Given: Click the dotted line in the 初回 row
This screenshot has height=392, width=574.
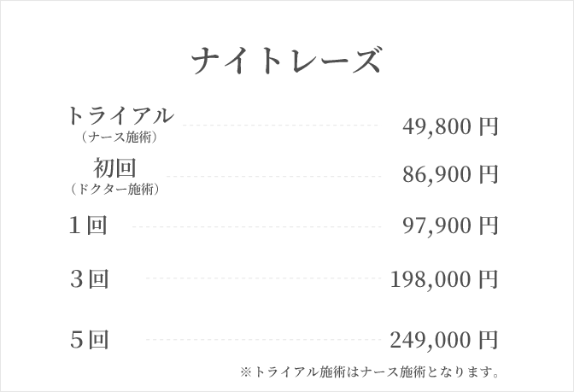Looking at the screenshot, I should [280, 177].
